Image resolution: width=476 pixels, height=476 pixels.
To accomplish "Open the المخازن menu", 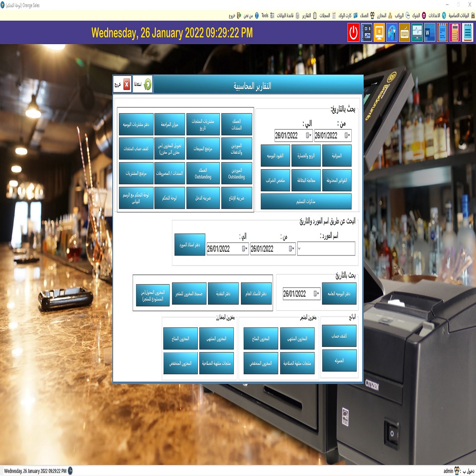I will coord(381,15).
